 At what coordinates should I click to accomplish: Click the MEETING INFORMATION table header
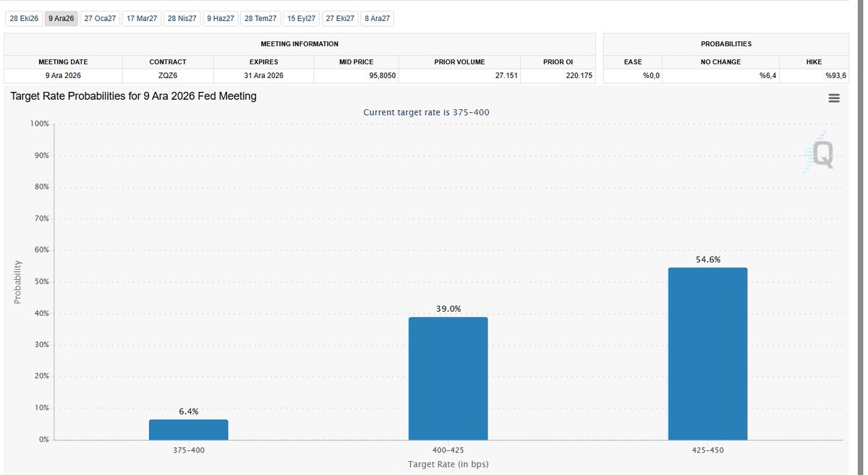click(299, 44)
